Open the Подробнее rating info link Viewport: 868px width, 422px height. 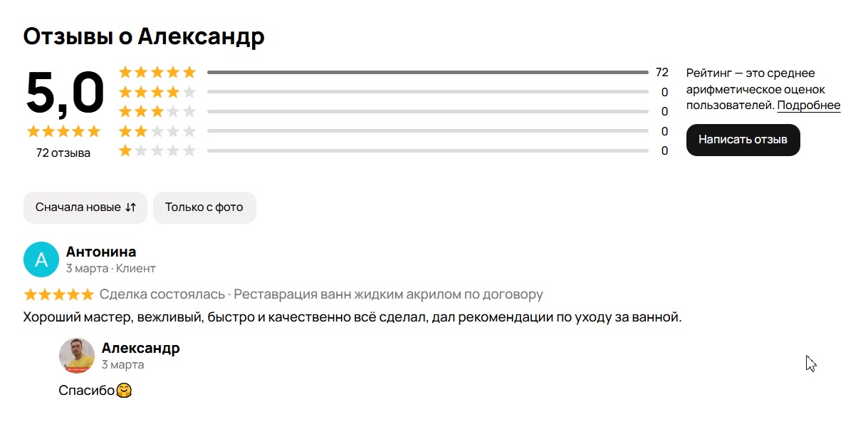[x=808, y=105]
